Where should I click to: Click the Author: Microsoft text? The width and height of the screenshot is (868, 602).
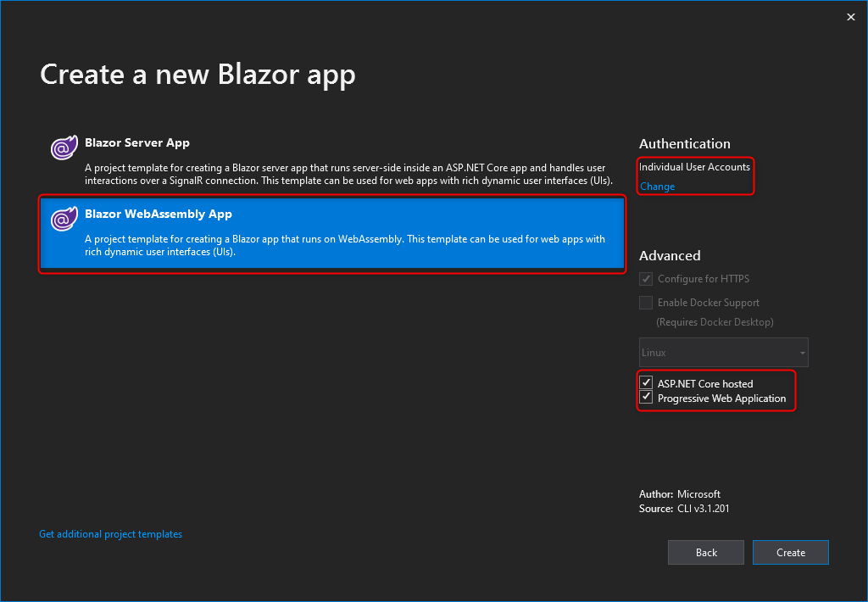point(680,494)
